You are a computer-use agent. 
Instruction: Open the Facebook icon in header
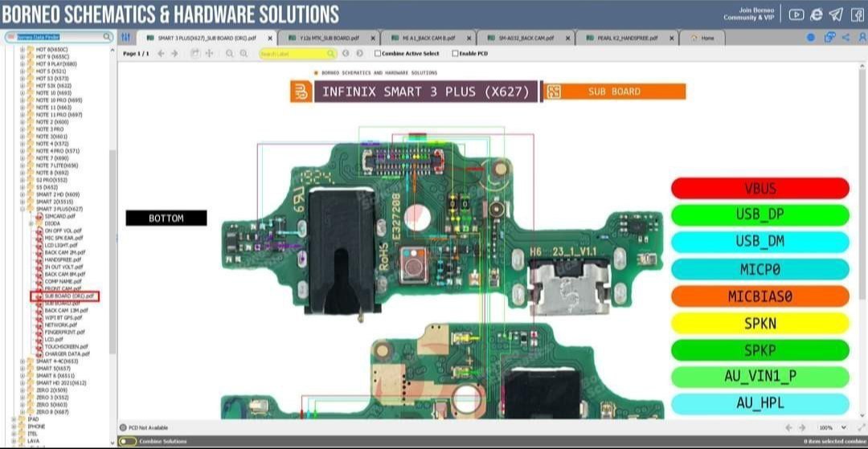pyautogui.click(x=857, y=15)
